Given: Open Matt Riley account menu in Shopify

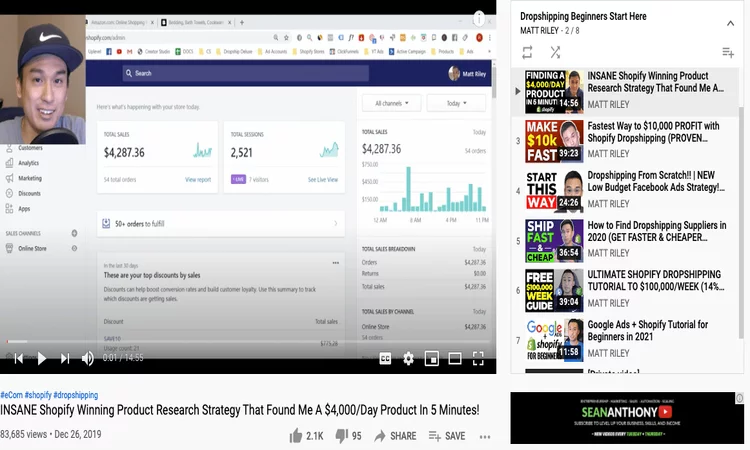Looking at the screenshot, I should pos(467,74).
